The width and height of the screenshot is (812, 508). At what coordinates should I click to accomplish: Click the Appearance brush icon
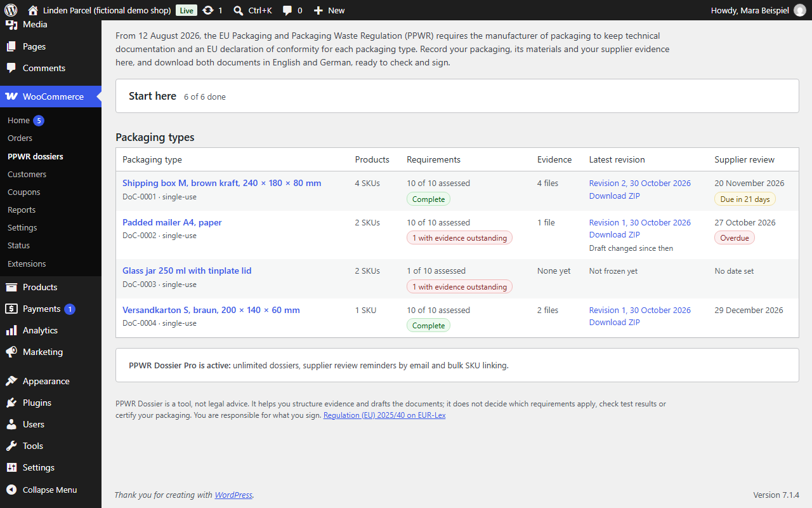(x=11, y=381)
